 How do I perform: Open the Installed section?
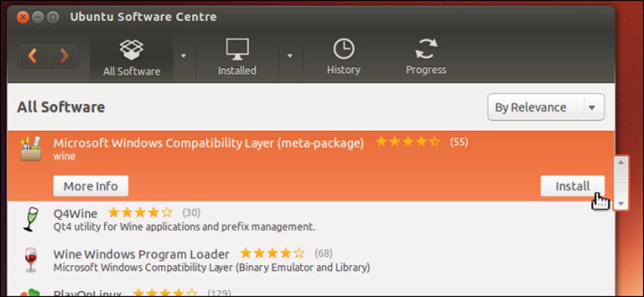237,57
